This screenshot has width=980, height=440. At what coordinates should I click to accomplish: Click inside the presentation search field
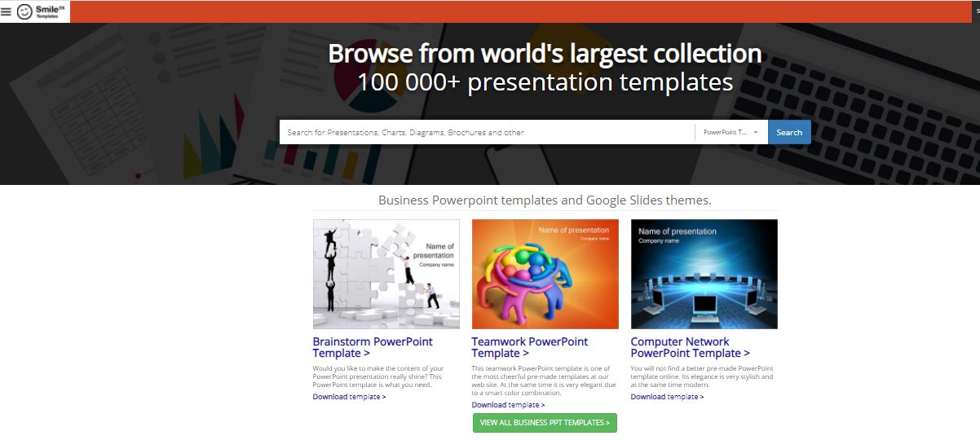pos(486,132)
